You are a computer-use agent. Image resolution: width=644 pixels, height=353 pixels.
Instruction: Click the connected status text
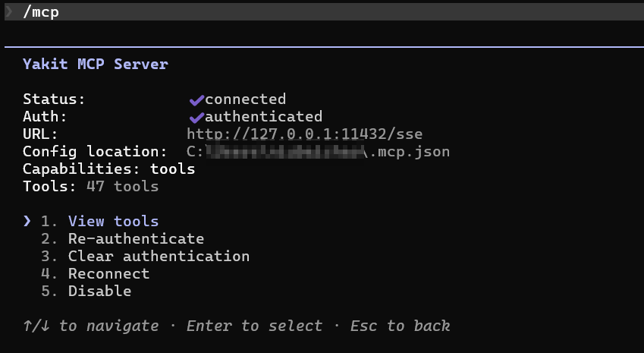pos(245,99)
